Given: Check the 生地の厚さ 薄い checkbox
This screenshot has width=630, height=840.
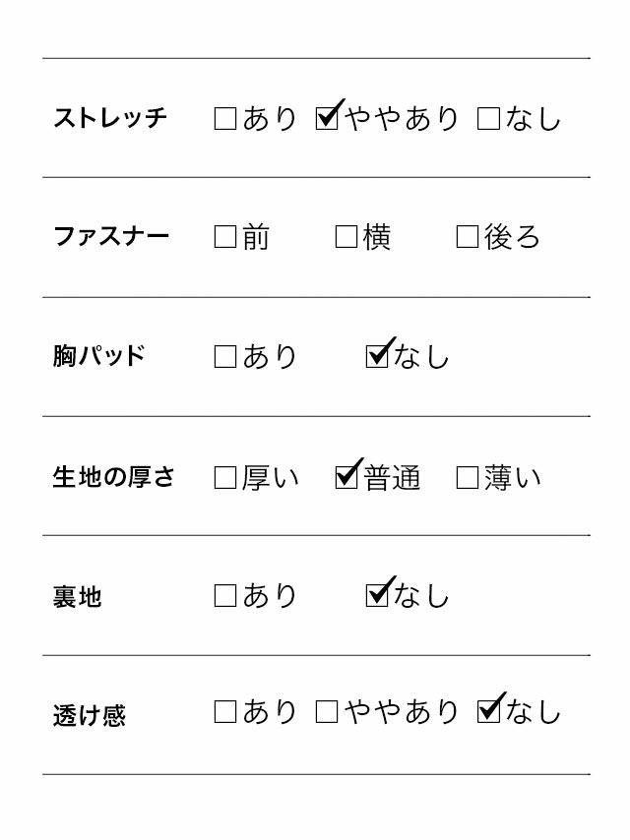Looking at the screenshot, I should tap(468, 478).
